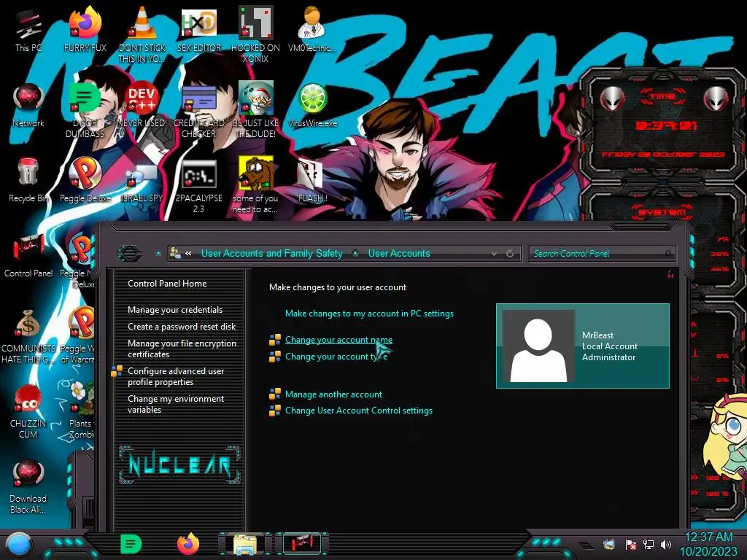Click the Start orb on the taskbar

tap(18, 544)
